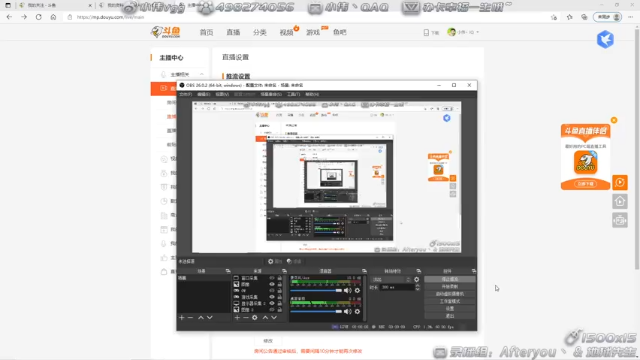640x360 pixels.
Task: Add a new source with the plus icon
Action: point(237,318)
